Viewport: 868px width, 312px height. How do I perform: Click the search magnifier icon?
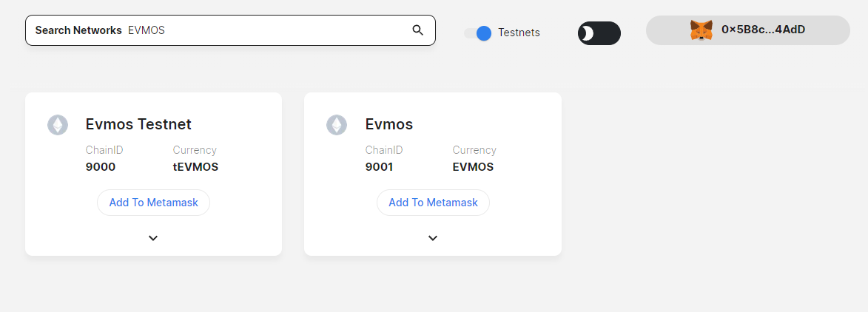coord(417,30)
